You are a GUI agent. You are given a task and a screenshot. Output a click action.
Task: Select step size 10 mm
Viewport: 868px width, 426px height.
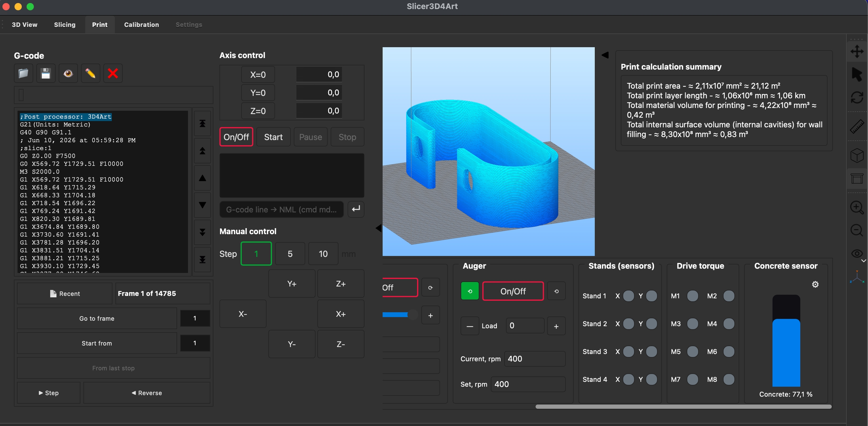point(323,254)
